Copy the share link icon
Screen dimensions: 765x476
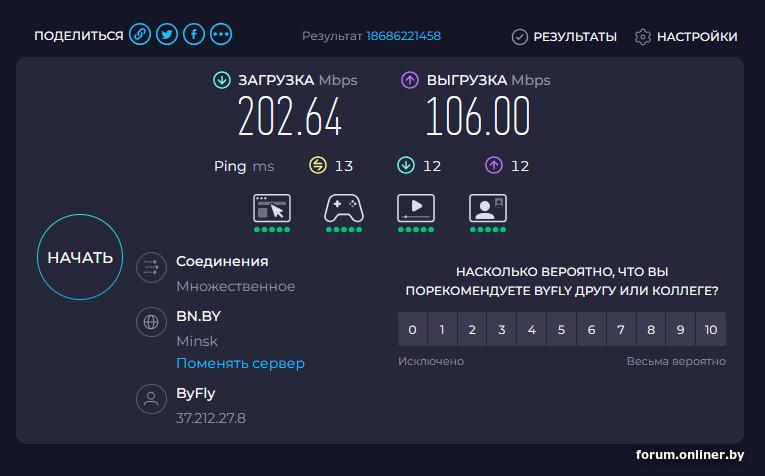point(141,36)
